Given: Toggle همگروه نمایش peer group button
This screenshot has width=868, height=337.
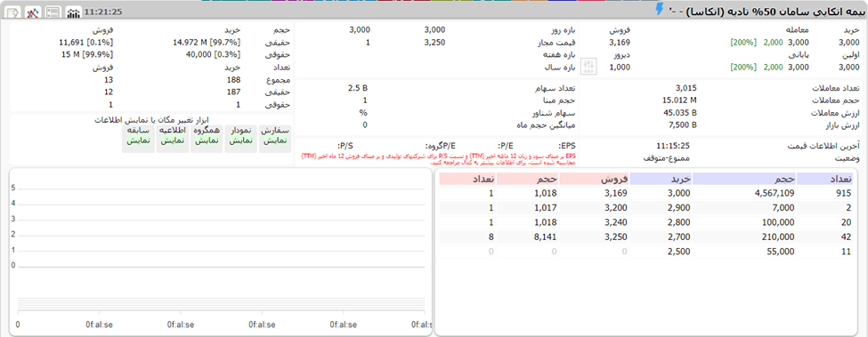Looking at the screenshot, I should pyautogui.click(x=207, y=136).
